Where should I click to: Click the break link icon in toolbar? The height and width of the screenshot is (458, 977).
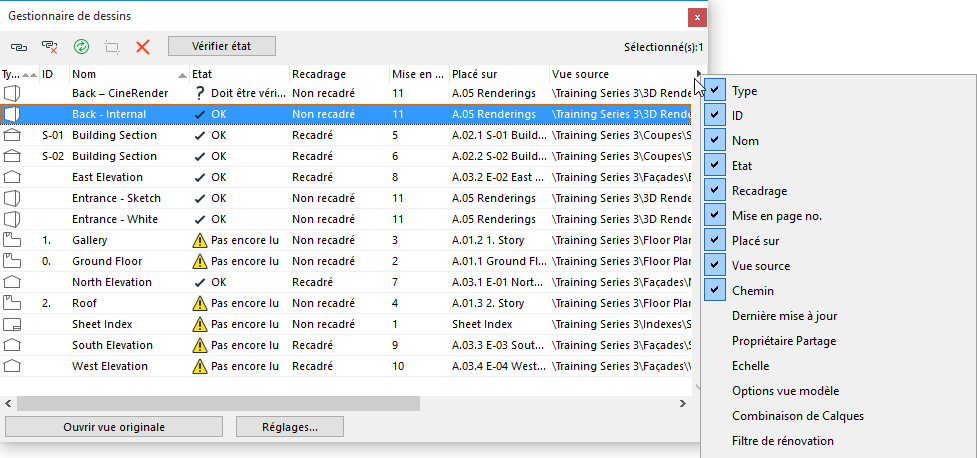50,47
